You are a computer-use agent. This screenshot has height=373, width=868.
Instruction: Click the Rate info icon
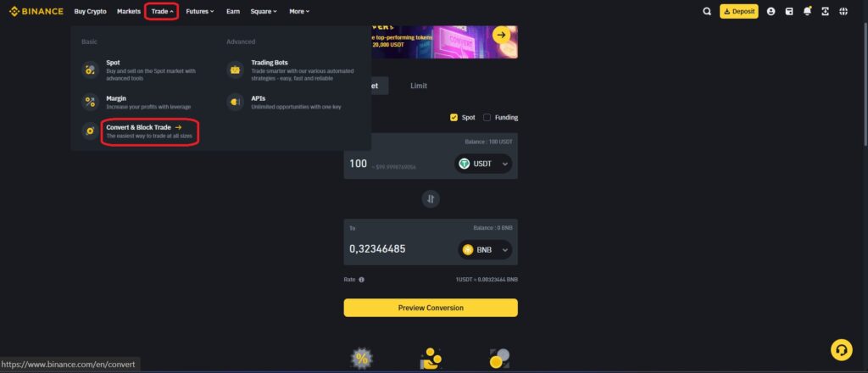361,280
